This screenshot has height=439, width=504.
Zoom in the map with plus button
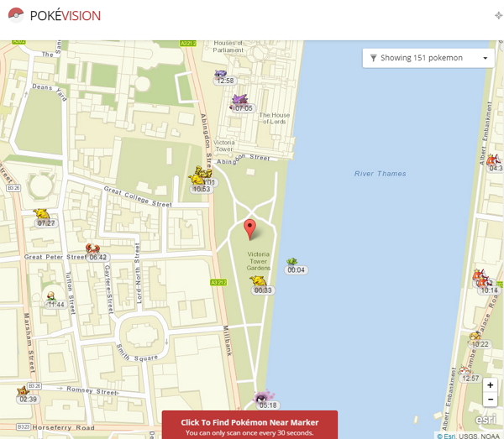coord(490,385)
